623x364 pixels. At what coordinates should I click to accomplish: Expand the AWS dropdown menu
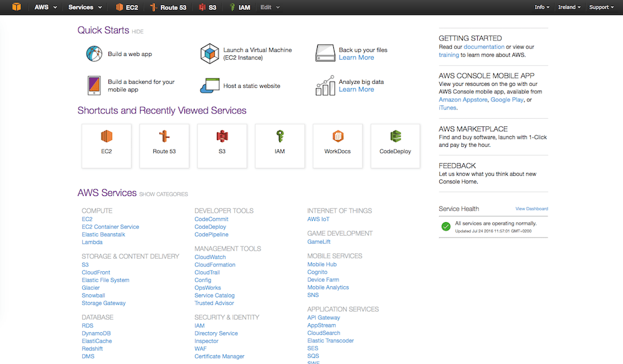[x=45, y=7]
